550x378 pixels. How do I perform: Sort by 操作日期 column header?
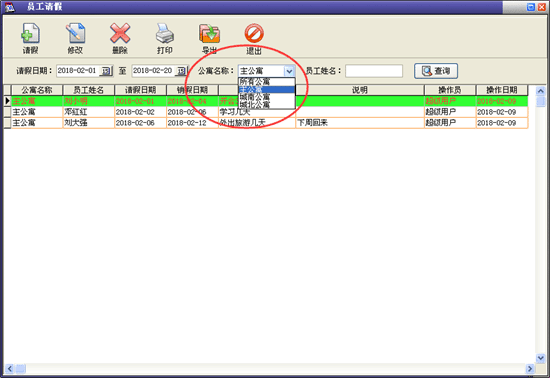pyautogui.click(x=502, y=90)
